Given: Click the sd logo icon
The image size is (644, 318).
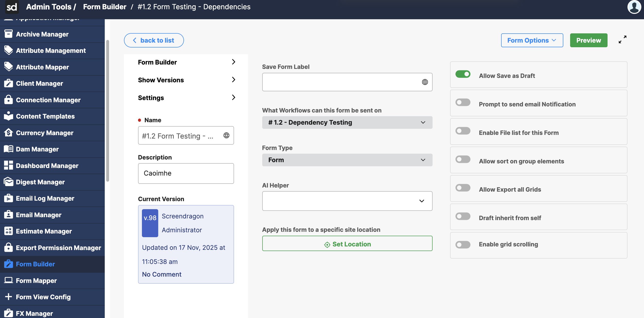Looking at the screenshot, I should (x=12, y=7).
